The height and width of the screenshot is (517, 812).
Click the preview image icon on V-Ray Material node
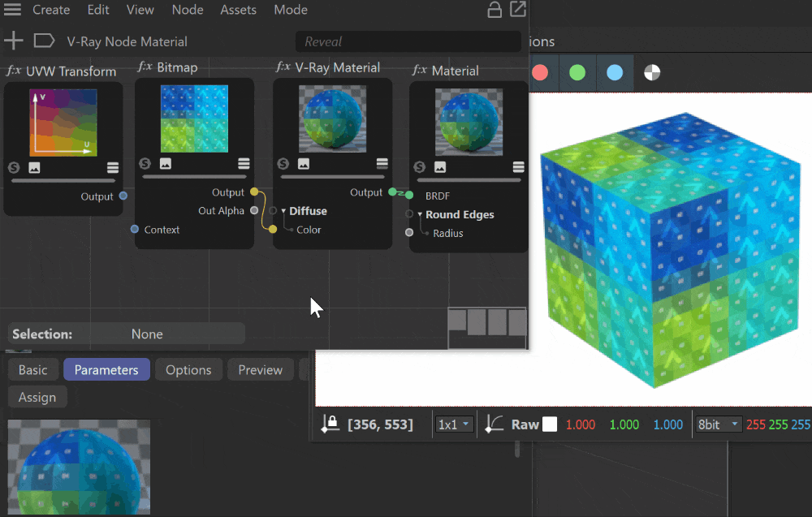(304, 163)
